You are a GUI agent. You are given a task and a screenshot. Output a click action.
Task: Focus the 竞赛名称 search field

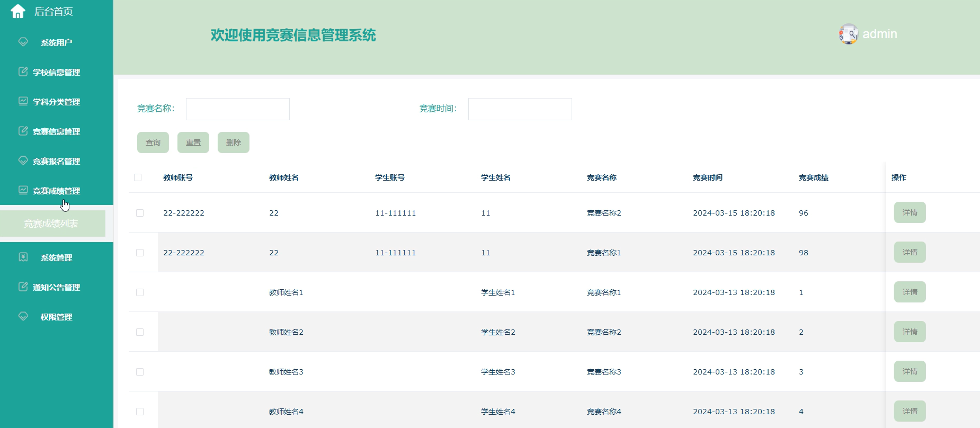(238, 109)
